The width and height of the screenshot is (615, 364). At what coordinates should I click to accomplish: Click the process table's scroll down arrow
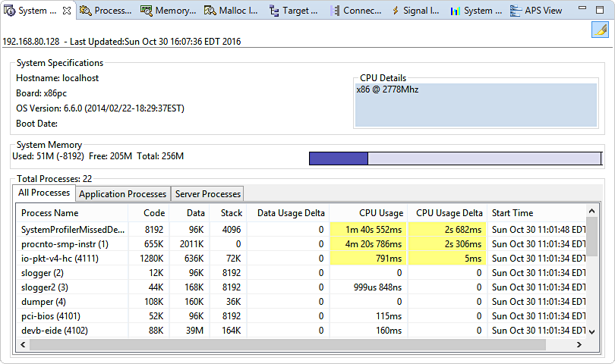(592, 331)
